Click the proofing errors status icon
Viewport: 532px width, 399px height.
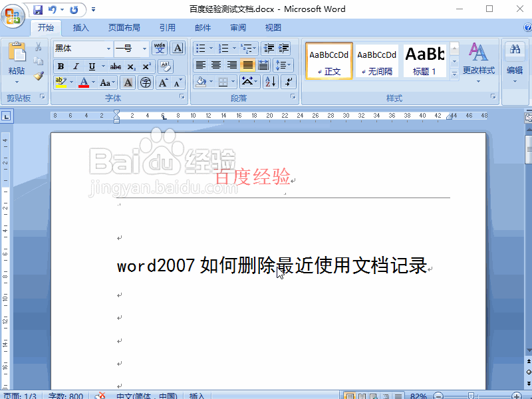pos(100,396)
